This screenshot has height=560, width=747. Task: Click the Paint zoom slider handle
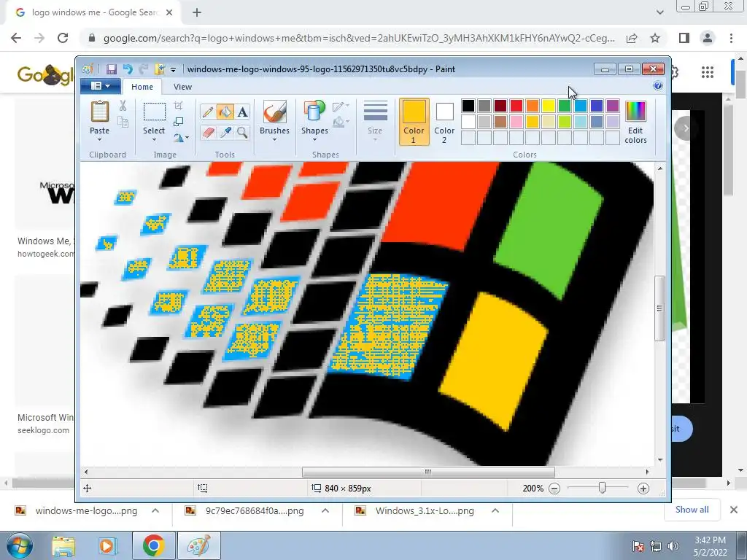tap(602, 488)
